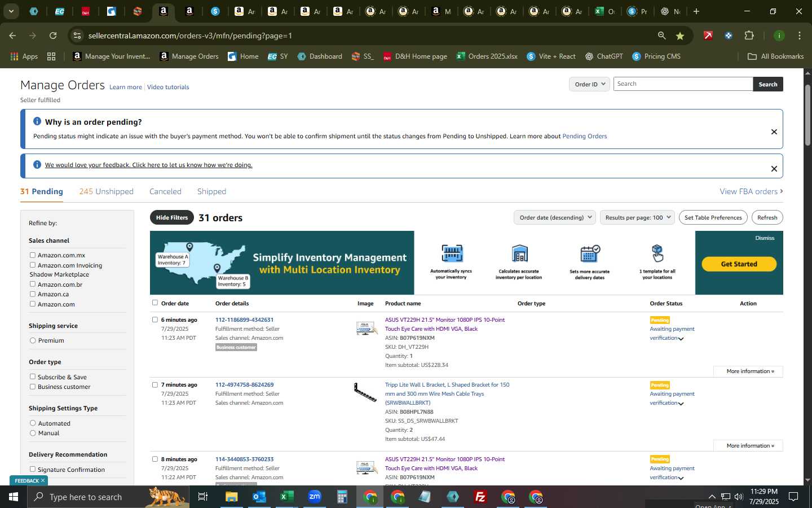Click Set Table Preferences

pyautogui.click(x=713, y=217)
